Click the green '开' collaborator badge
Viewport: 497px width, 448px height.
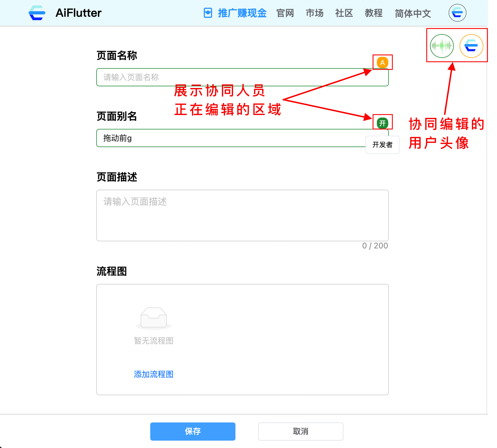click(x=382, y=123)
